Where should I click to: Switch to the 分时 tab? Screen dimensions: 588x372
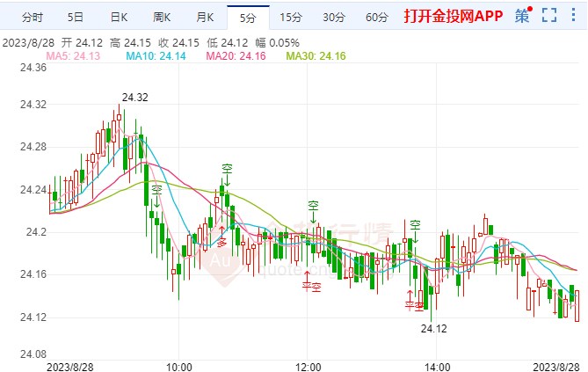(32, 17)
